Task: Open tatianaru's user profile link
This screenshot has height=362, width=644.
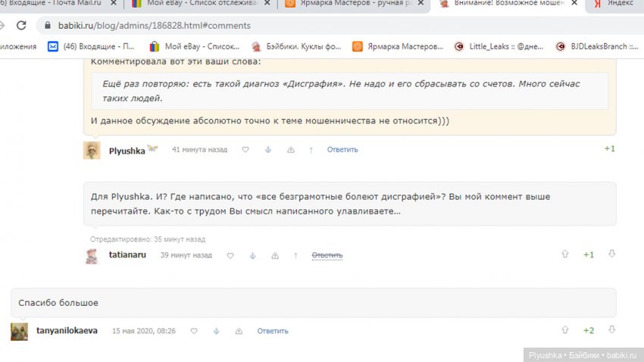Action: click(127, 255)
